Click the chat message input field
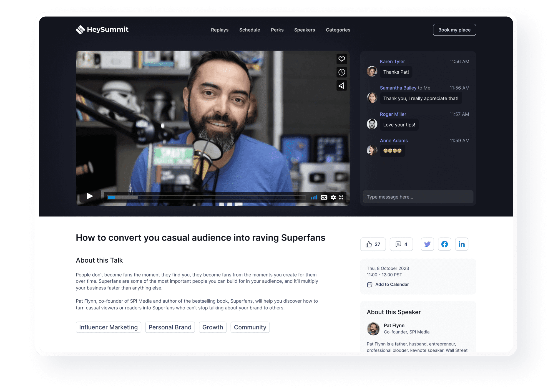 coord(418,197)
